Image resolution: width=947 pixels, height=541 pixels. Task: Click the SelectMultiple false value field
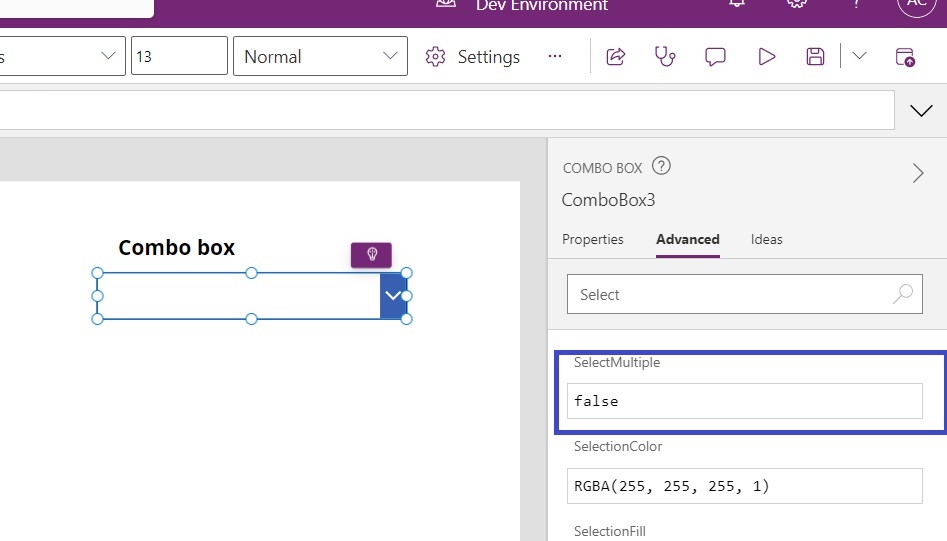(x=744, y=401)
